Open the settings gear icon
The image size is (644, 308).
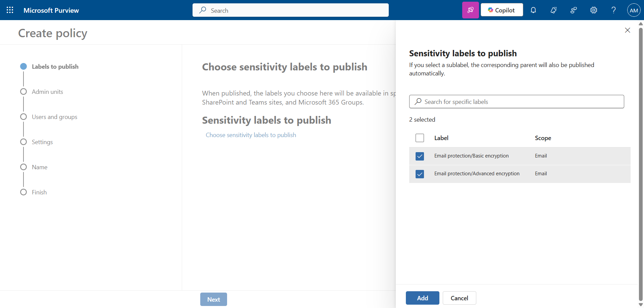coord(593,10)
